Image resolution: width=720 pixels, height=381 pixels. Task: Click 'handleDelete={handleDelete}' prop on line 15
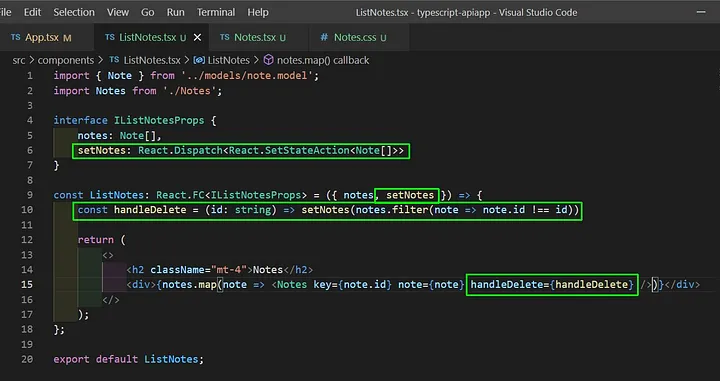pos(552,285)
